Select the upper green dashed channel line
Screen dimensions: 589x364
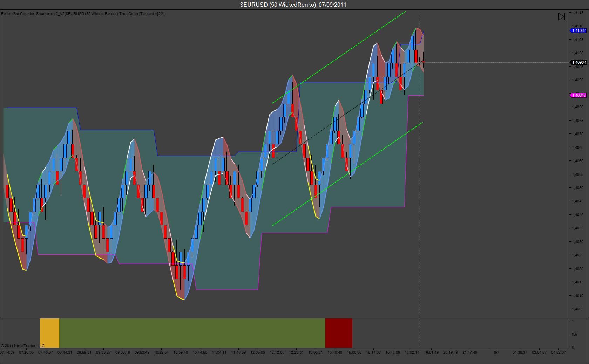tap(339, 57)
